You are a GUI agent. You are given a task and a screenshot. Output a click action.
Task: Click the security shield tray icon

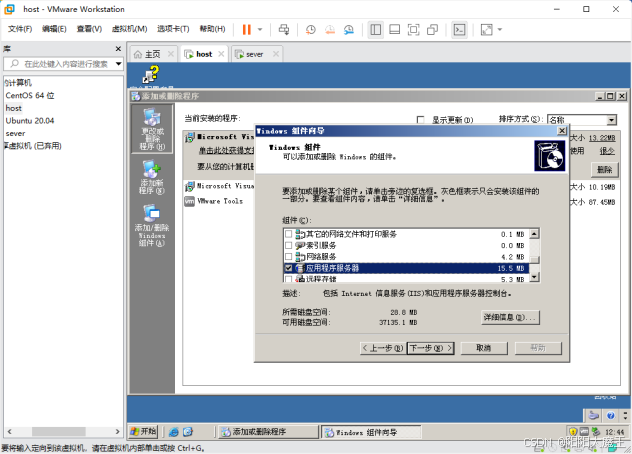pyautogui.click(x=573, y=432)
